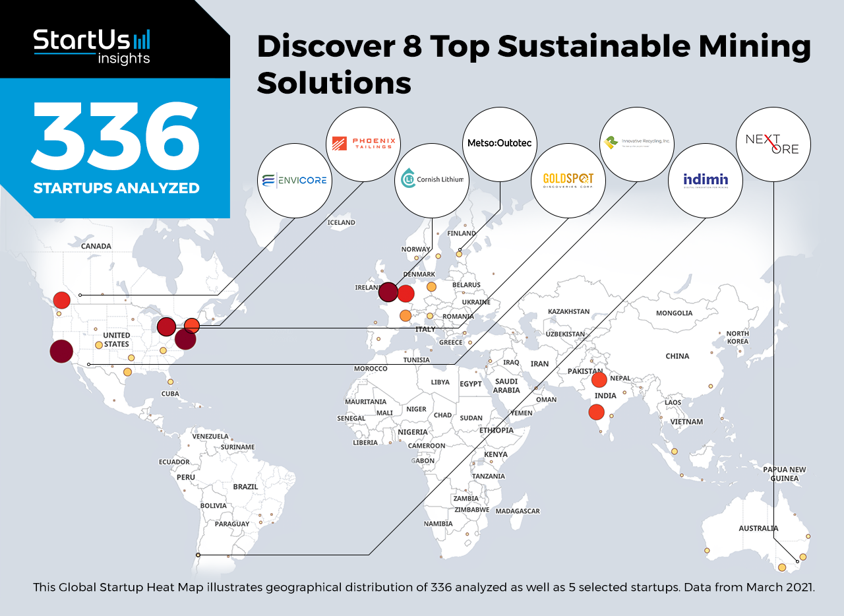
Task: Click the large 336 number
Action: point(116,135)
